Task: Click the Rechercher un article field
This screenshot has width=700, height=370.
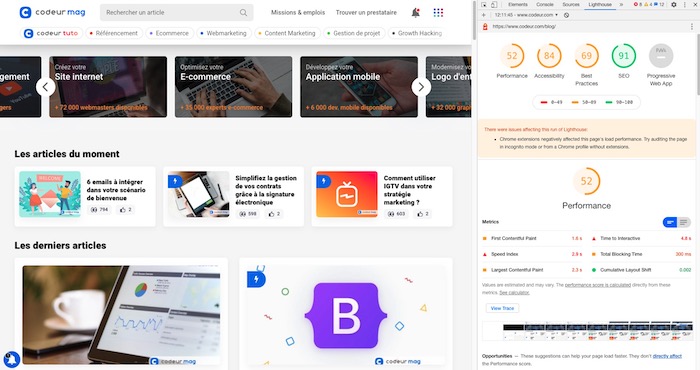Action: (176, 12)
